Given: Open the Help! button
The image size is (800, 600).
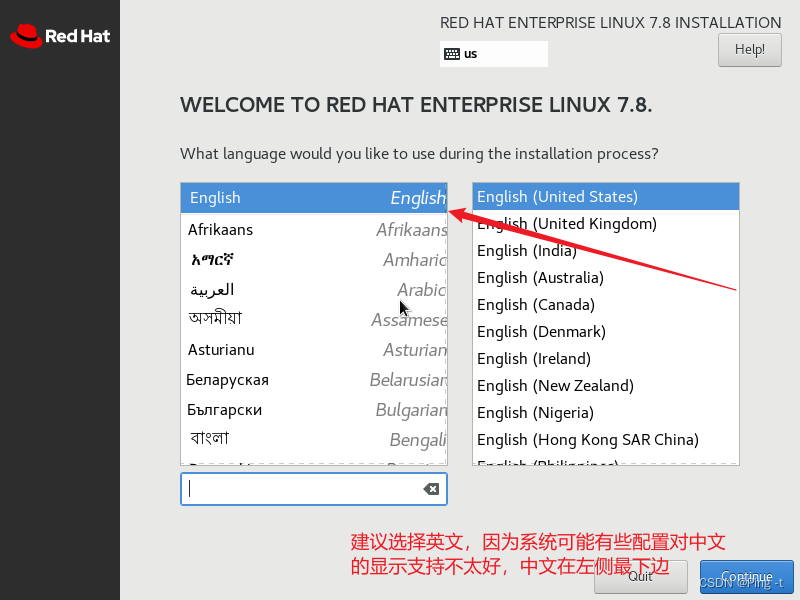Looking at the screenshot, I should (749, 50).
